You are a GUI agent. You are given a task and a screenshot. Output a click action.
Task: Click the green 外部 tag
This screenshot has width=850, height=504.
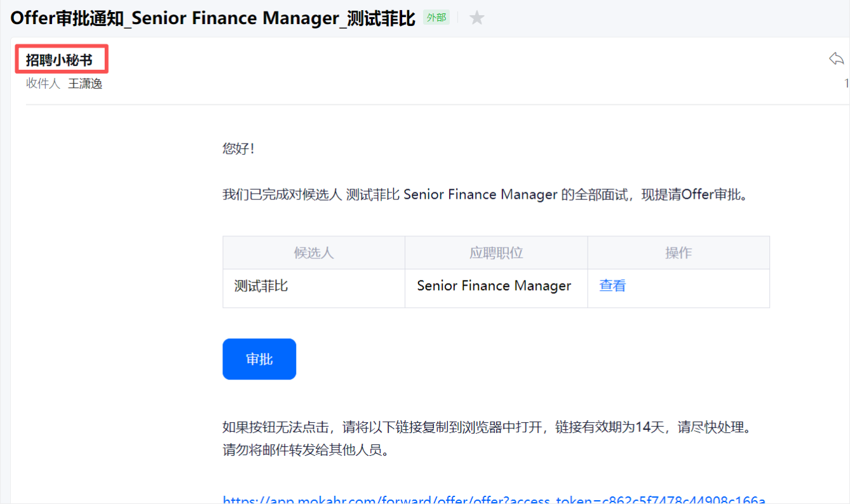(x=436, y=18)
